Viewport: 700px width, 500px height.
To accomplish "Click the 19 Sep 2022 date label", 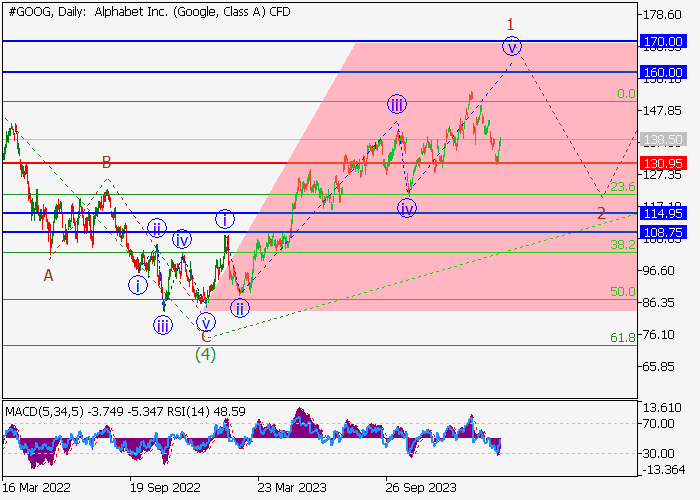I will coord(165,487).
